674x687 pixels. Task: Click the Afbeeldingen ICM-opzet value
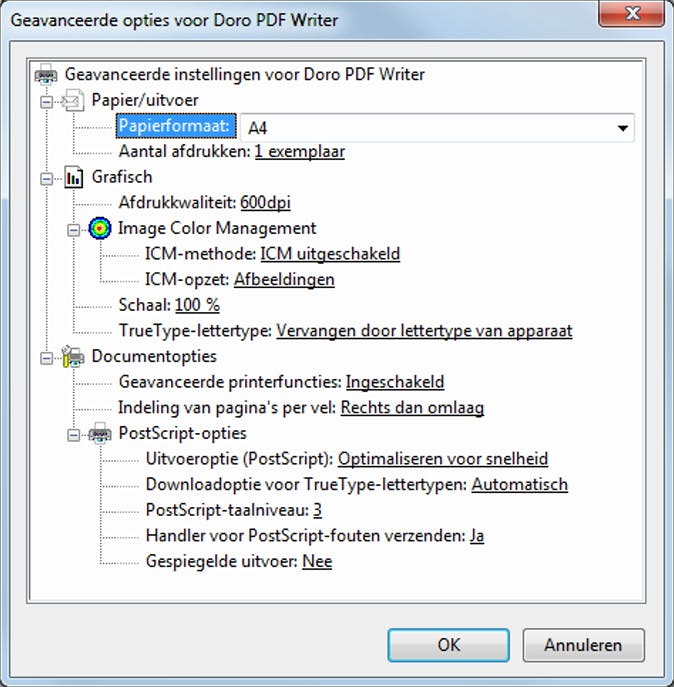[284, 280]
